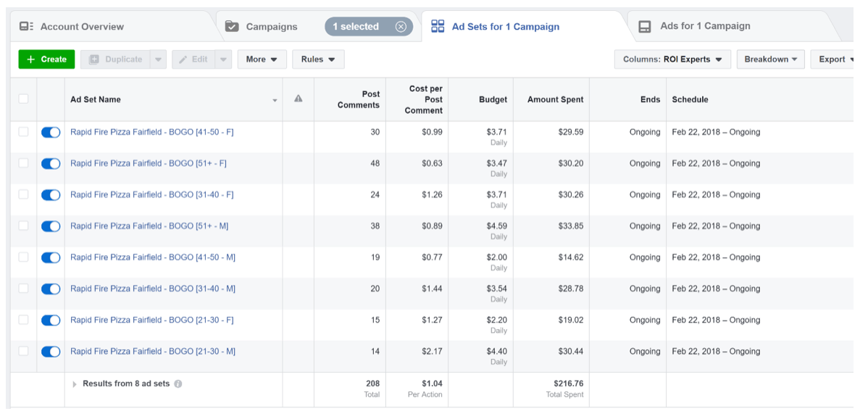Check the BOGO [51+ - M] row checkbox

pos(23,226)
